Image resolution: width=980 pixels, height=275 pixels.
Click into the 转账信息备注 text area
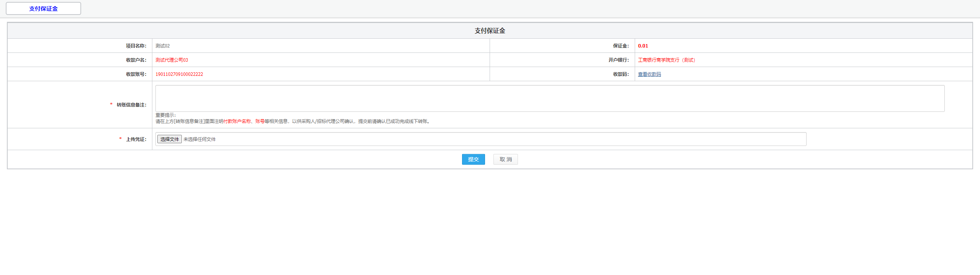(x=549, y=98)
